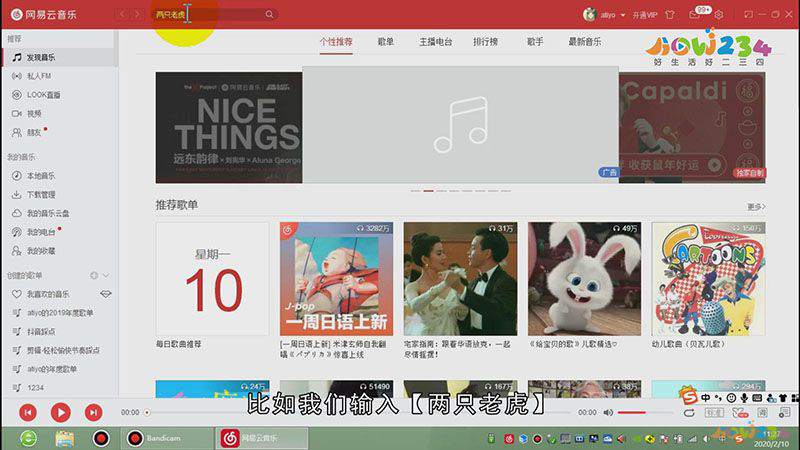Open the file explorer taskbar icon
The image size is (800, 450).
[65, 438]
